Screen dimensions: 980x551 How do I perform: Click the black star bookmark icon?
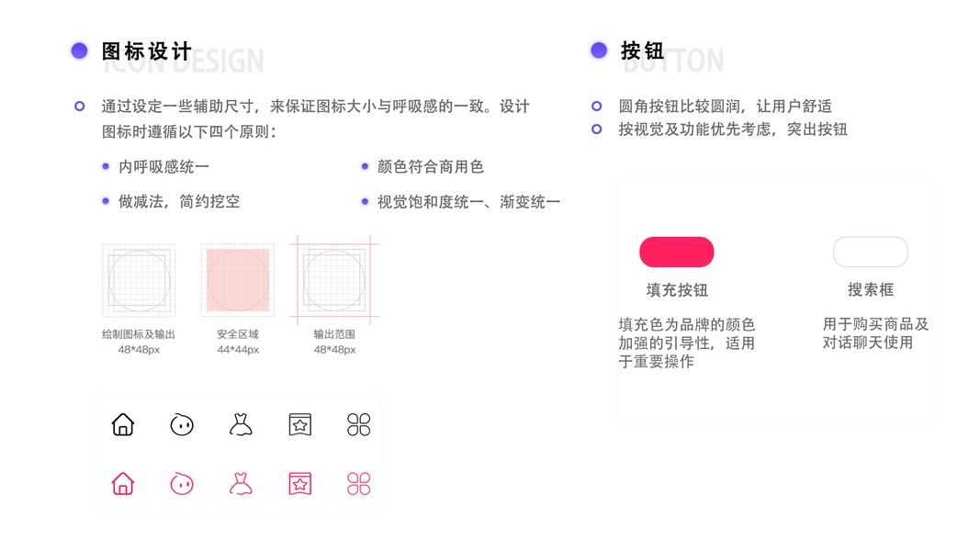pos(300,424)
